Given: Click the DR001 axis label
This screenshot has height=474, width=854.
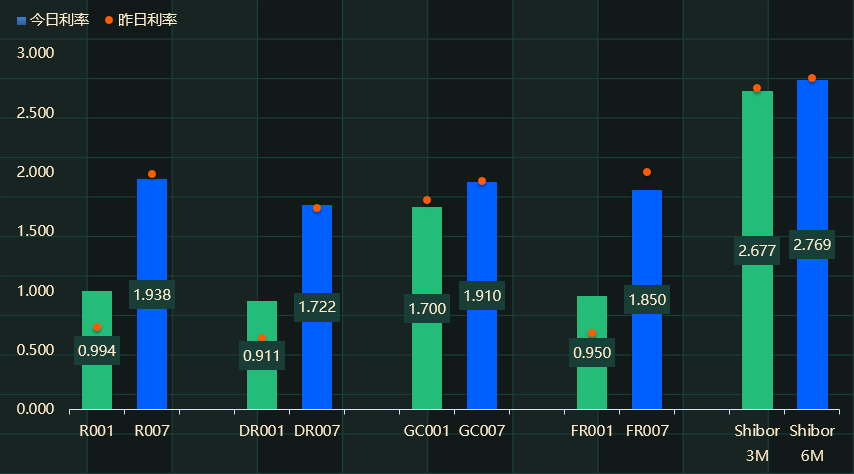Looking at the screenshot, I should pyautogui.click(x=262, y=431).
